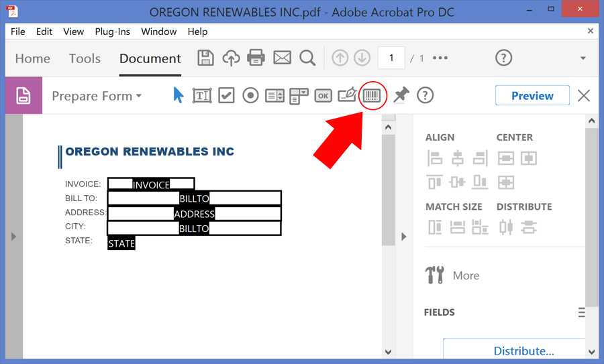The width and height of the screenshot is (604, 364).
Task: Select the Add Digital Signature tool
Action: 347,95
